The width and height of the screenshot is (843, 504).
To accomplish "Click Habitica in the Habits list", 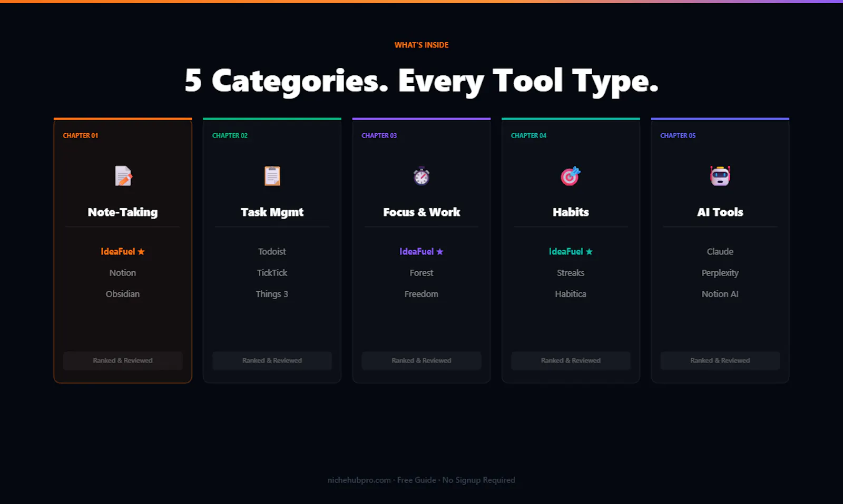I will 571,294.
